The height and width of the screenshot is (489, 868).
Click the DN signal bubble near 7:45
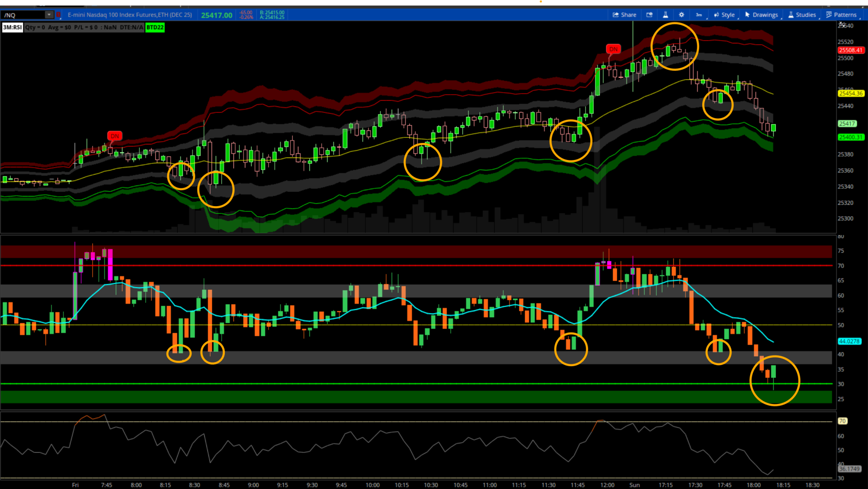(115, 136)
